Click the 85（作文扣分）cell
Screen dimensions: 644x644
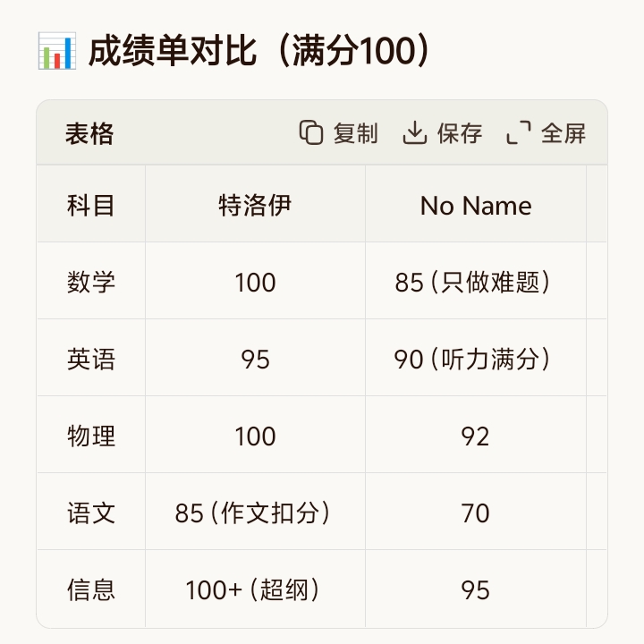pos(255,513)
